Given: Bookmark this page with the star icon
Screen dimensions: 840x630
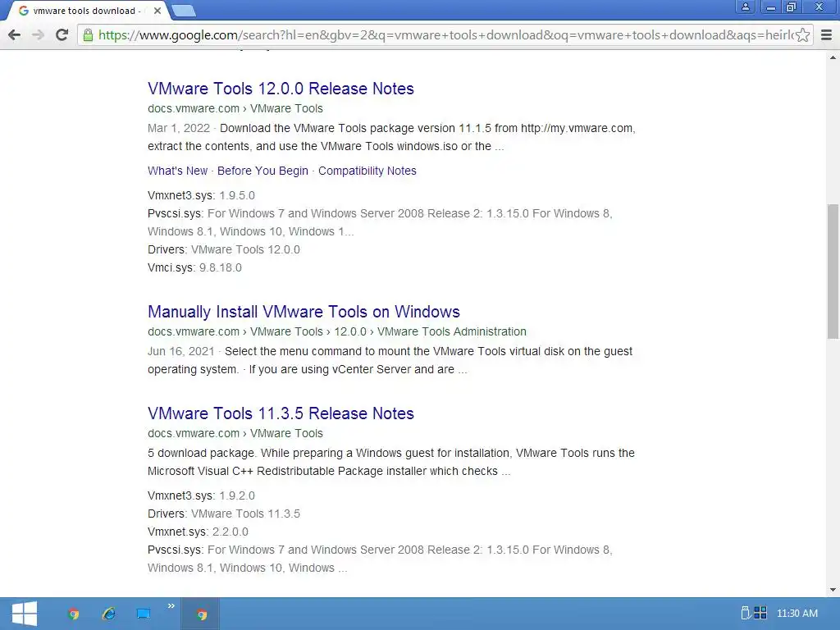Looking at the screenshot, I should [802, 35].
